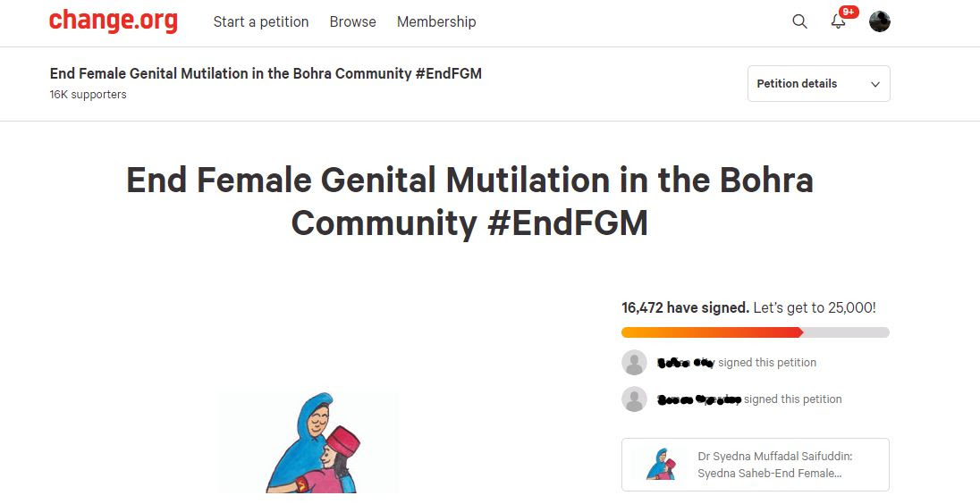Click the petition thumbnail in recipient card
This screenshot has height=504, width=980.
[x=660, y=465]
